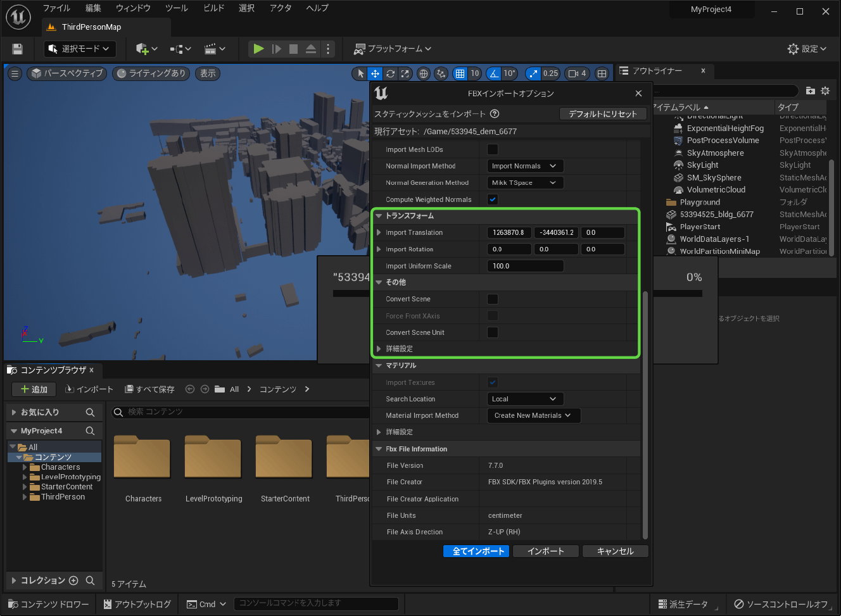
Task: Click the Import Uniform Scale value field
Action: point(525,266)
